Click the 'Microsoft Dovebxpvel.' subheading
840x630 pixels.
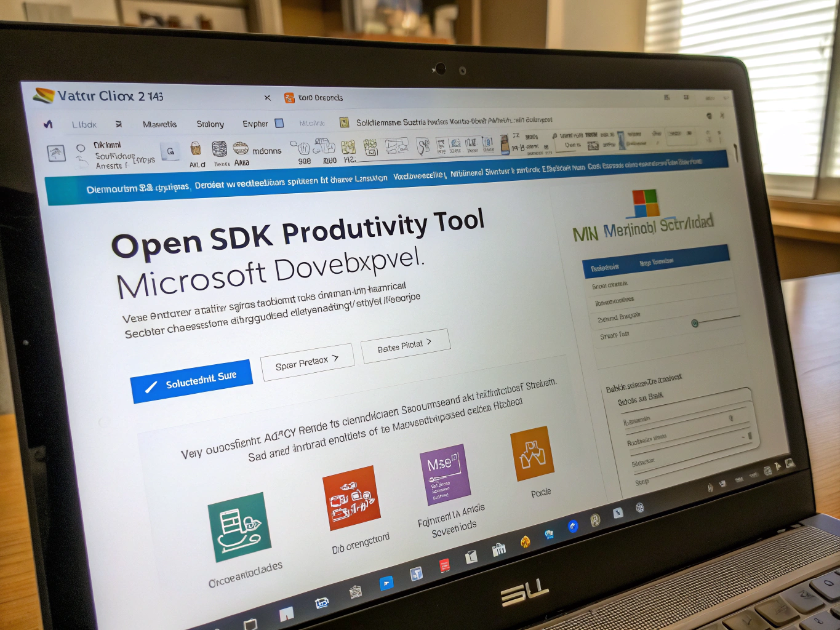271,273
